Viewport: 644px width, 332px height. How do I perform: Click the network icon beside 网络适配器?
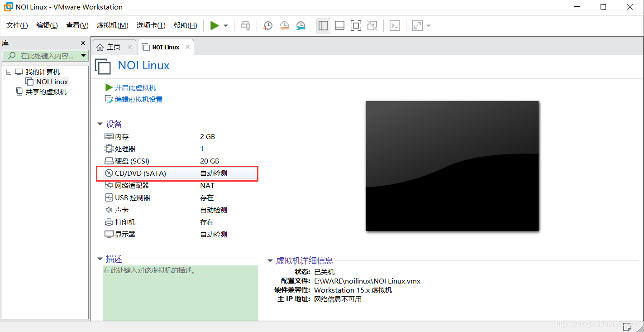pos(109,186)
